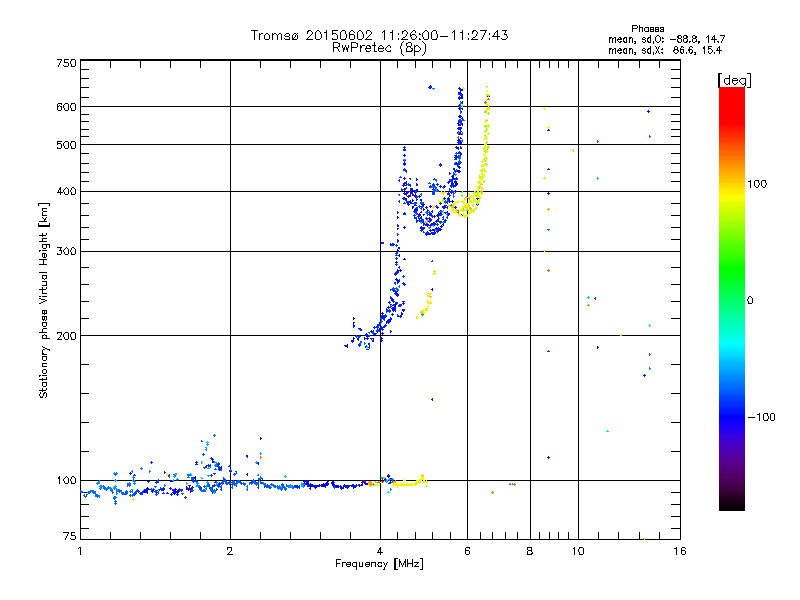Click y-axis tick label '75'

click(70, 536)
